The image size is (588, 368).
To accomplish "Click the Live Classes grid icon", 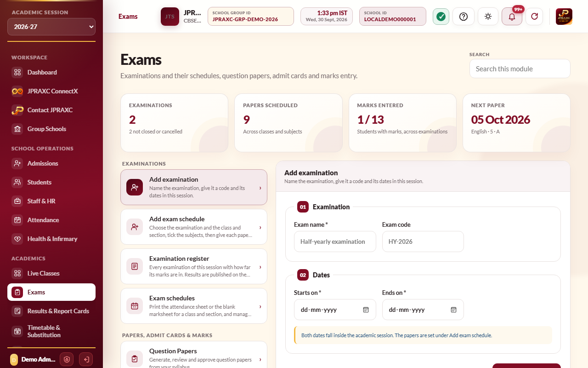I will point(17,273).
